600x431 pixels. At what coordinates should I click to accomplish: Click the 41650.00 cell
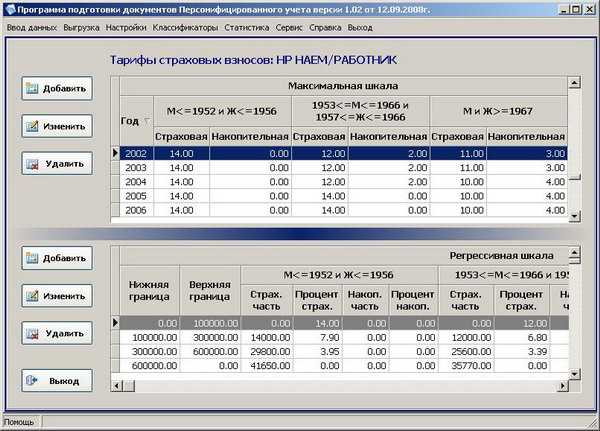pyautogui.click(x=267, y=366)
